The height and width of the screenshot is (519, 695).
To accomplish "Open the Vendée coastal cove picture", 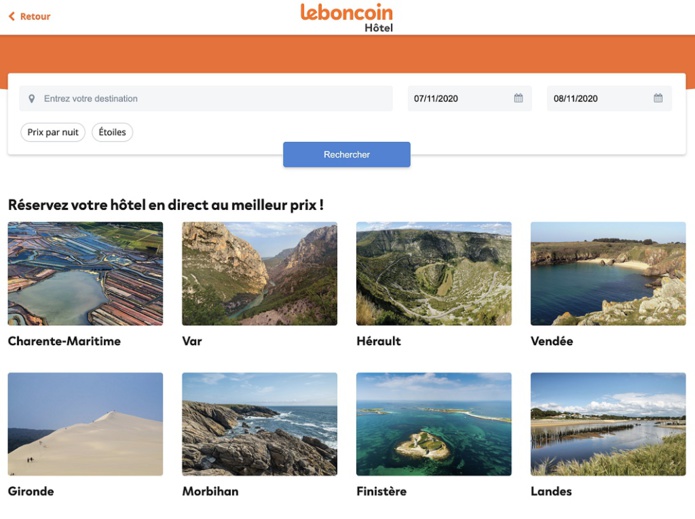I will tap(608, 273).
